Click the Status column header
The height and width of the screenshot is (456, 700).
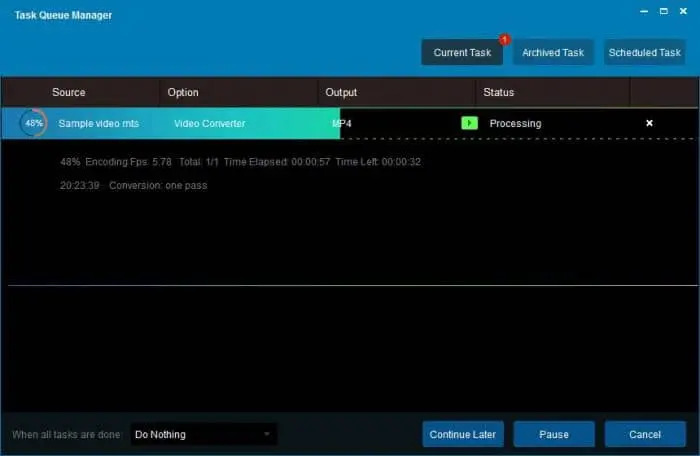498,92
